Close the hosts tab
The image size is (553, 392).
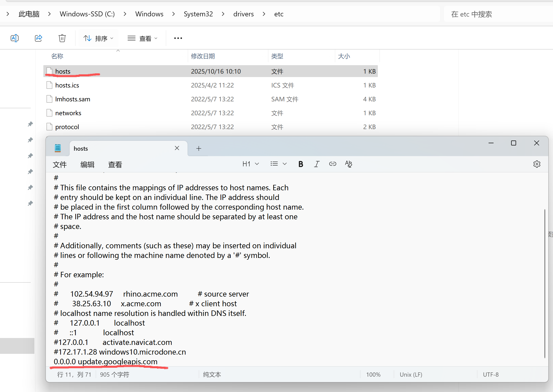[177, 148]
